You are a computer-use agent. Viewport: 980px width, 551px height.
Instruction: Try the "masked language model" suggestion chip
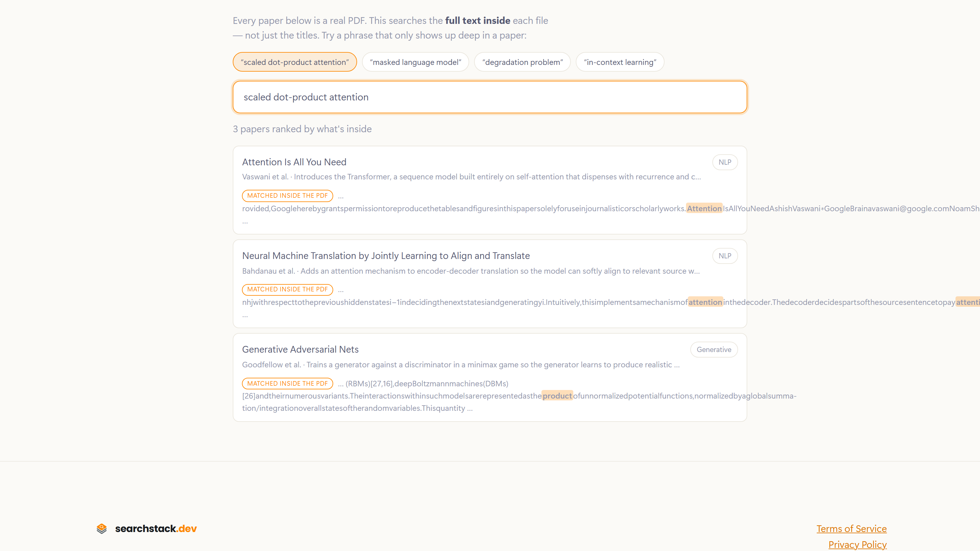point(416,62)
